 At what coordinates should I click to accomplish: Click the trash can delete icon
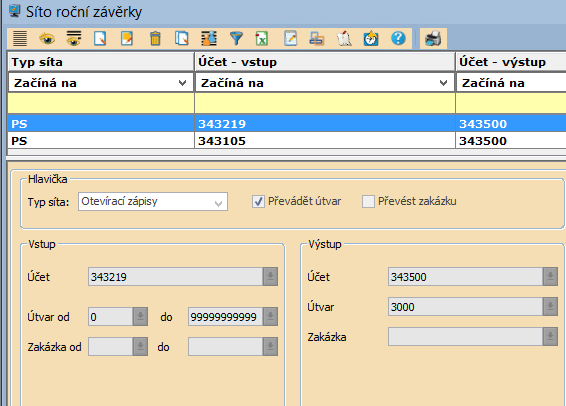(x=155, y=38)
